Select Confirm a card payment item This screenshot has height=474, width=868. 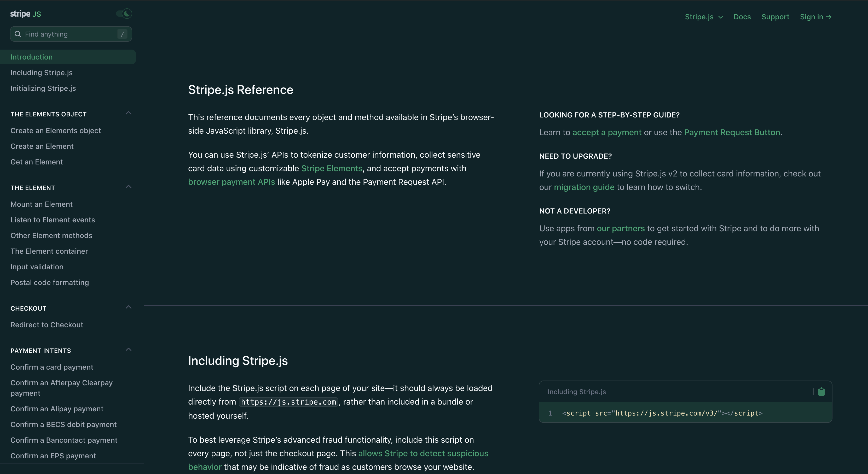point(52,366)
